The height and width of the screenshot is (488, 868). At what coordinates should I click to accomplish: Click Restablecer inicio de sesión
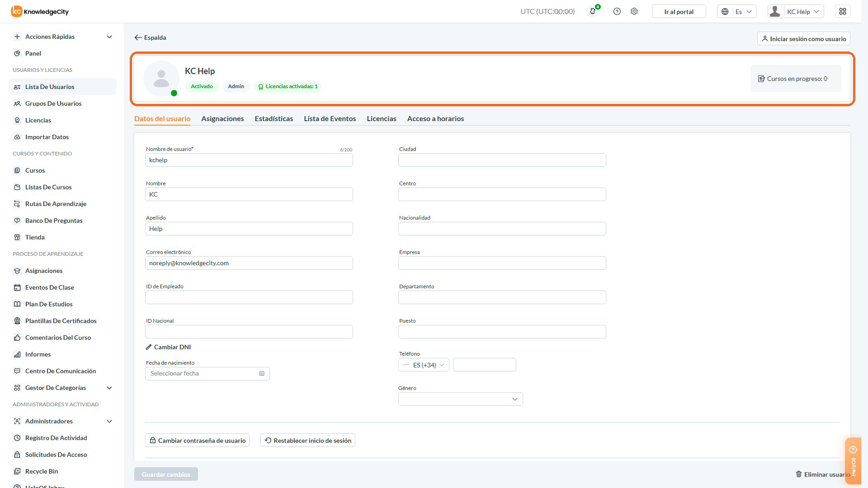(x=307, y=440)
